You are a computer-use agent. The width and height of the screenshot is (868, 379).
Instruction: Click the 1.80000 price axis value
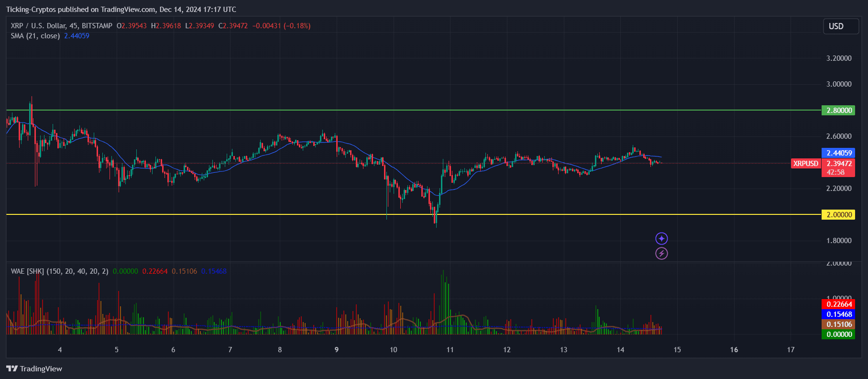(839, 241)
